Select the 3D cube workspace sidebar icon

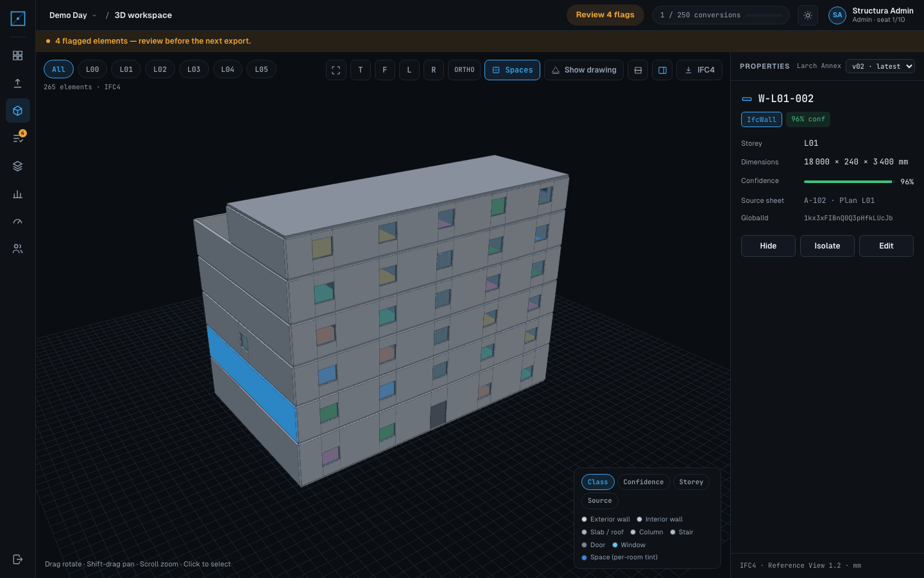coord(18,111)
